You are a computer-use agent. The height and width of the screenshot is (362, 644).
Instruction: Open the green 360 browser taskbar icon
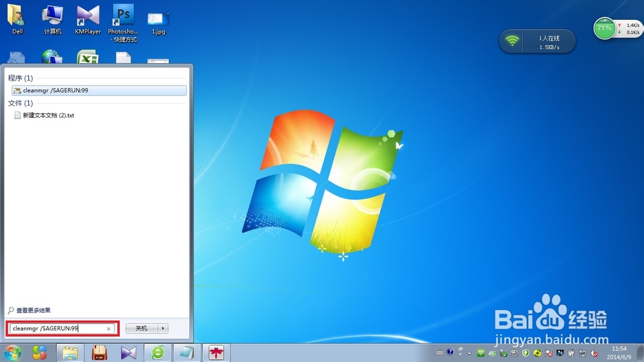point(158,352)
